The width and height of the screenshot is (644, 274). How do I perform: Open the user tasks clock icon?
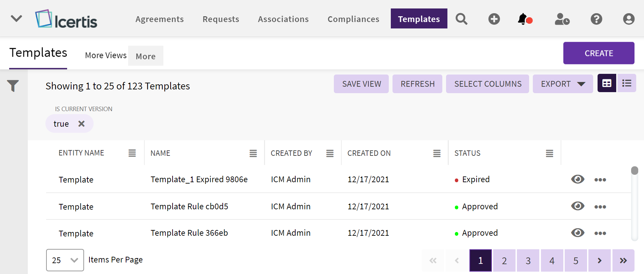point(562,19)
